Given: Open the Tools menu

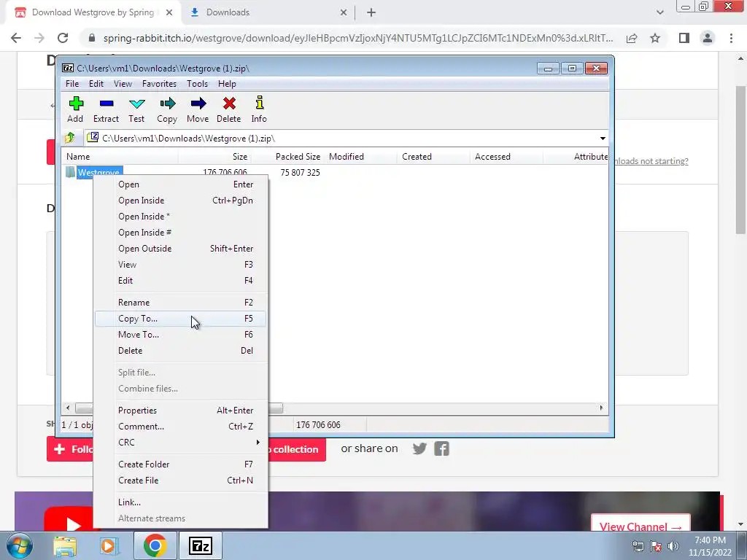Looking at the screenshot, I should point(197,84).
